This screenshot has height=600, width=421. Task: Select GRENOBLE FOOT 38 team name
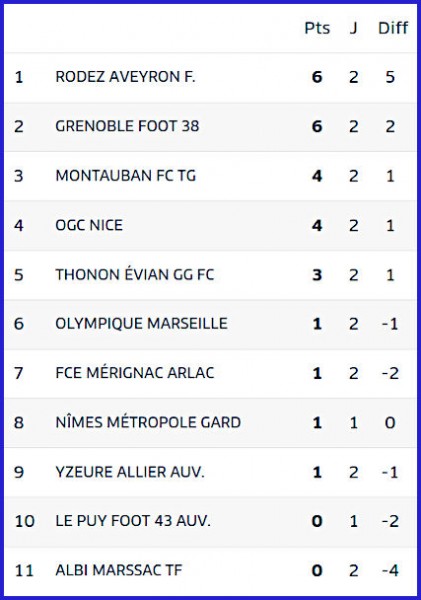tap(127, 126)
